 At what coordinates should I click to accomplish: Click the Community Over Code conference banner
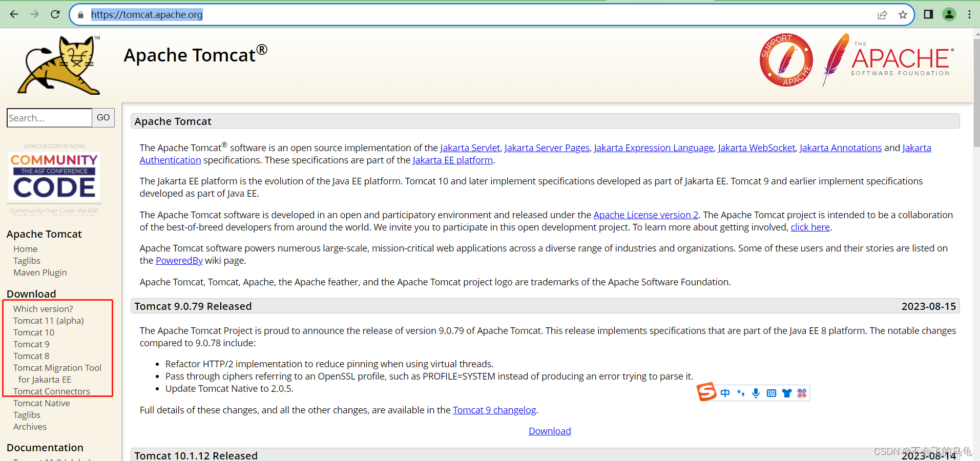click(54, 178)
